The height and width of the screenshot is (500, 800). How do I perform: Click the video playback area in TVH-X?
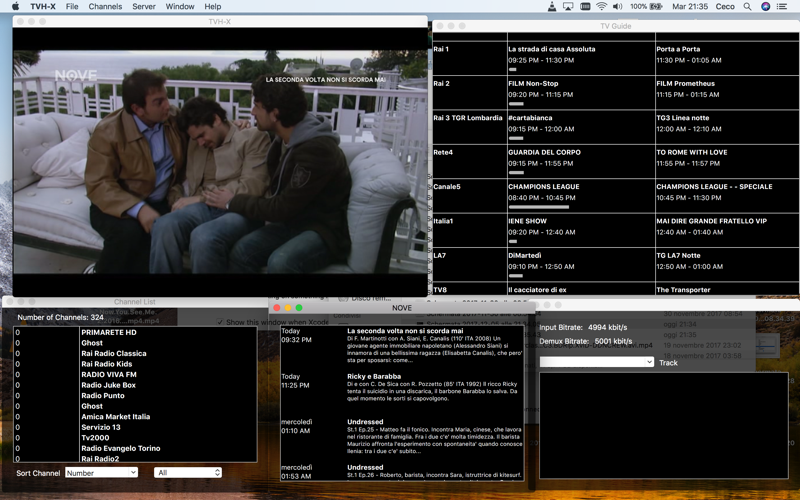[x=220, y=162]
